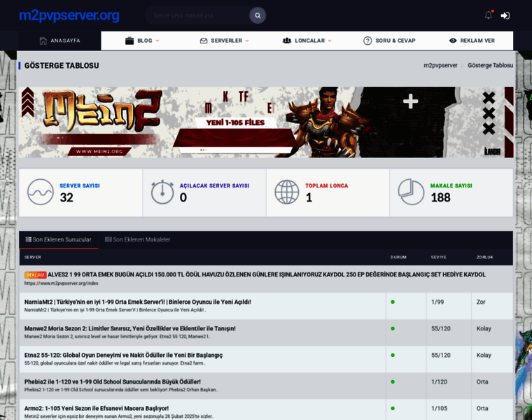
Task: Click the article count value 188
Action: [440, 197]
